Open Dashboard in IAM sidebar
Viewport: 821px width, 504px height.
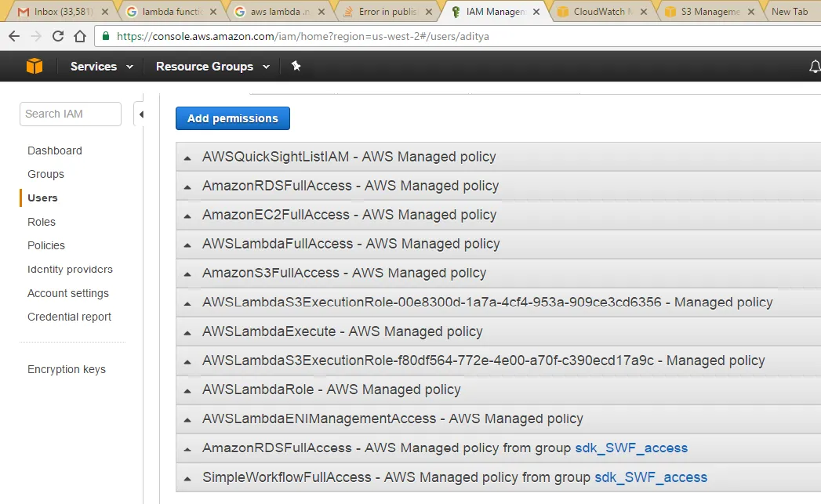(x=55, y=150)
